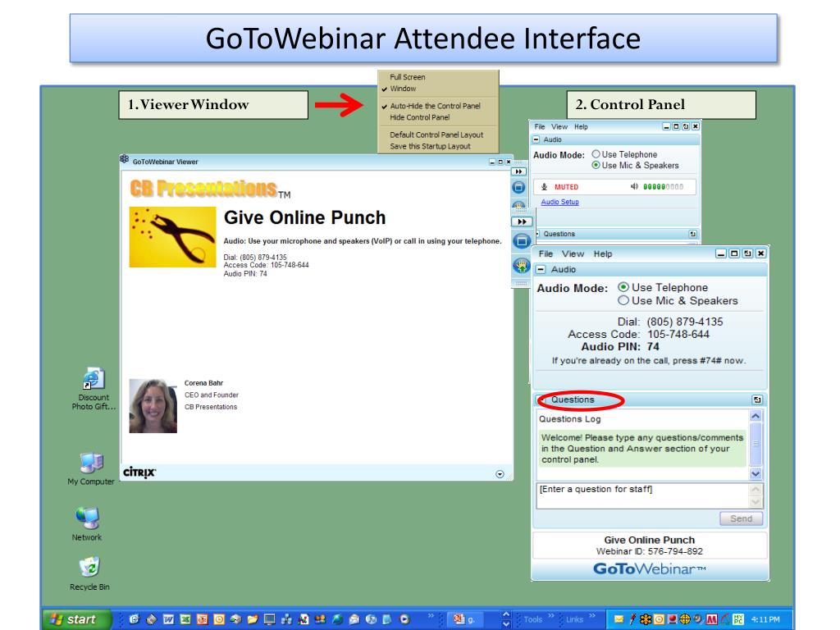This screenshot has height=630, width=840.
Task: Select Default Control Panel Layout entry
Action: (436, 135)
